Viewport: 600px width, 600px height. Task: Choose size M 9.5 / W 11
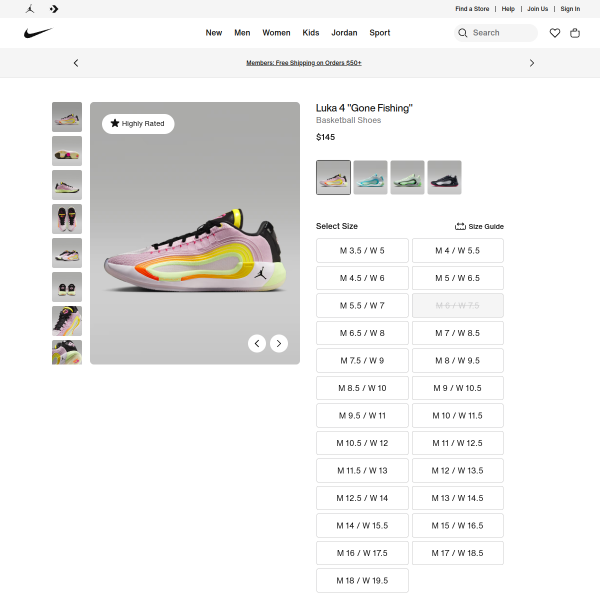pyautogui.click(x=362, y=416)
